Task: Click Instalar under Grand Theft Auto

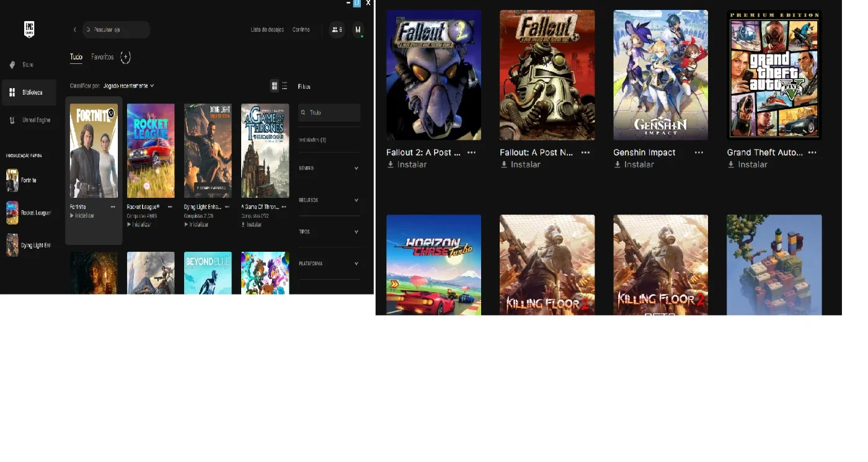Action: [x=748, y=165]
